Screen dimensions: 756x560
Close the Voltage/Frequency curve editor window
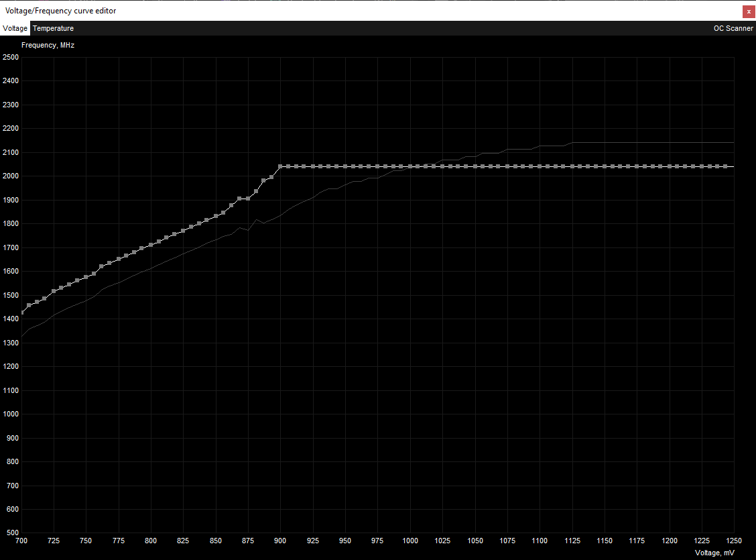[748, 11]
